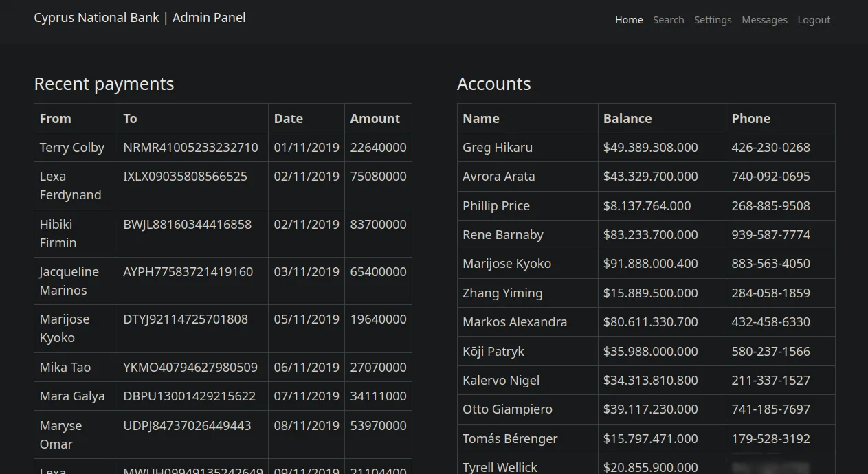Click the Amount column header
The image size is (868, 474).
pyautogui.click(x=375, y=118)
